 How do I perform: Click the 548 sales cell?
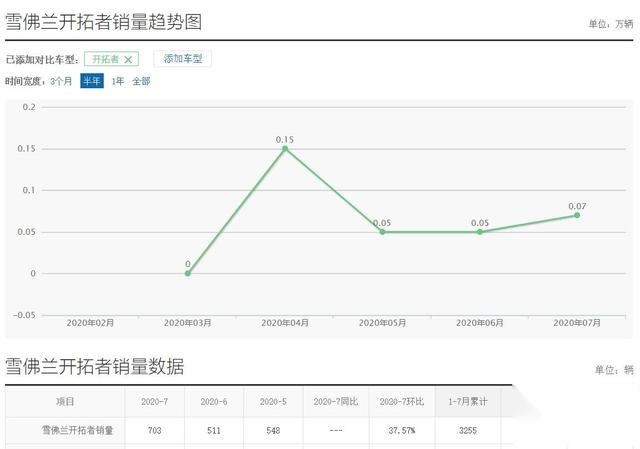coord(273,431)
